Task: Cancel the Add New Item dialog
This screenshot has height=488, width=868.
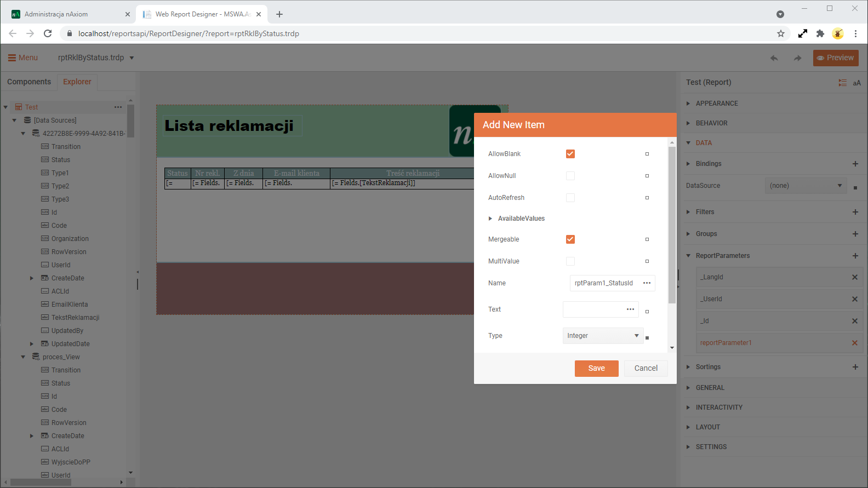Action: coord(646,368)
